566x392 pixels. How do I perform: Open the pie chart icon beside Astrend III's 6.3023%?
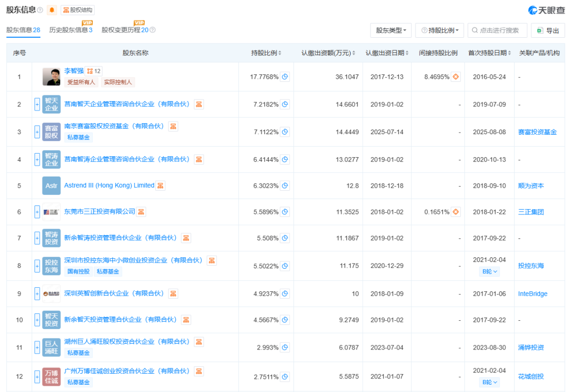tap(285, 185)
